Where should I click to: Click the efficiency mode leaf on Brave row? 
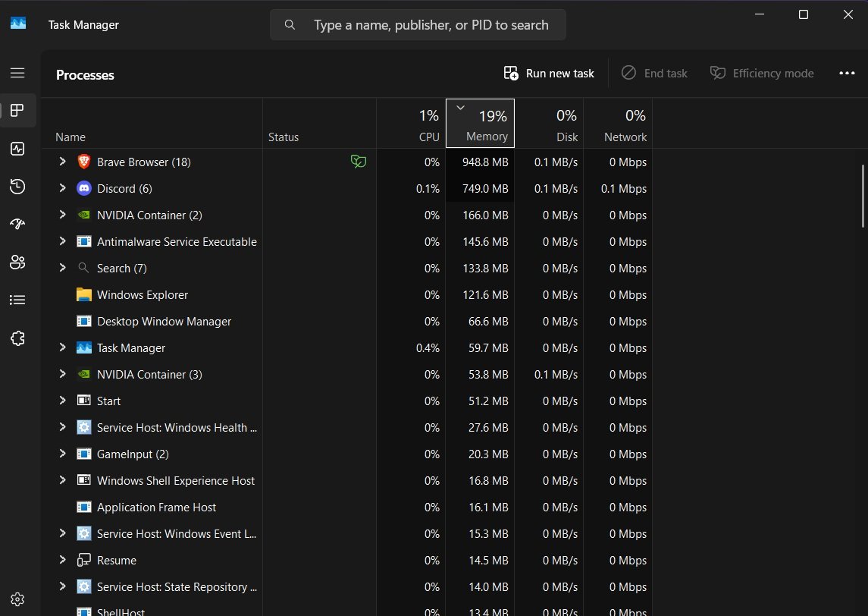pyautogui.click(x=358, y=161)
